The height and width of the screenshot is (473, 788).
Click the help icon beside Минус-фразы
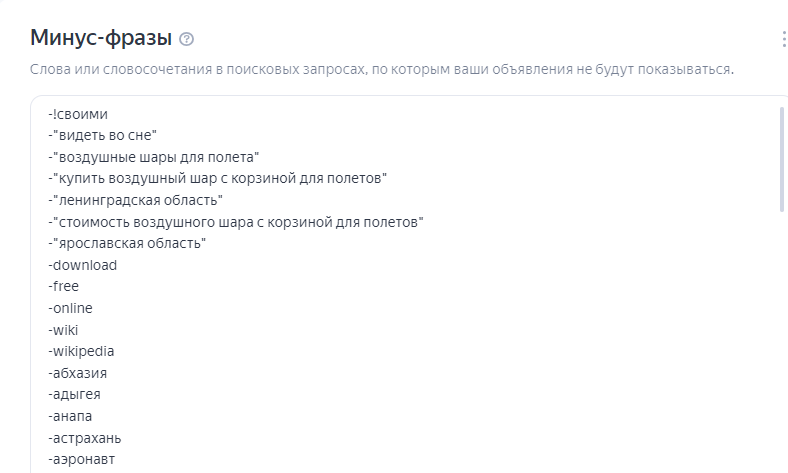[186, 39]
